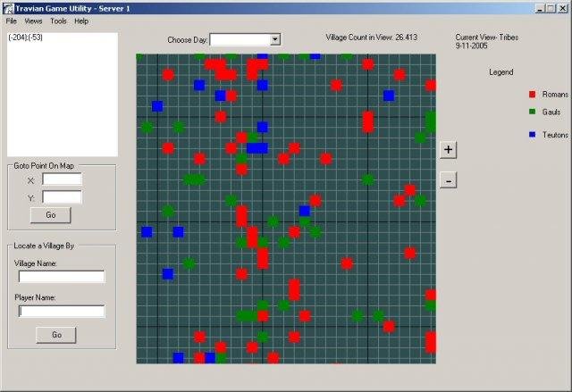Expand the Choose Day dropdown arrow
The width and height of the screenshot is (572, 392).
275,39
